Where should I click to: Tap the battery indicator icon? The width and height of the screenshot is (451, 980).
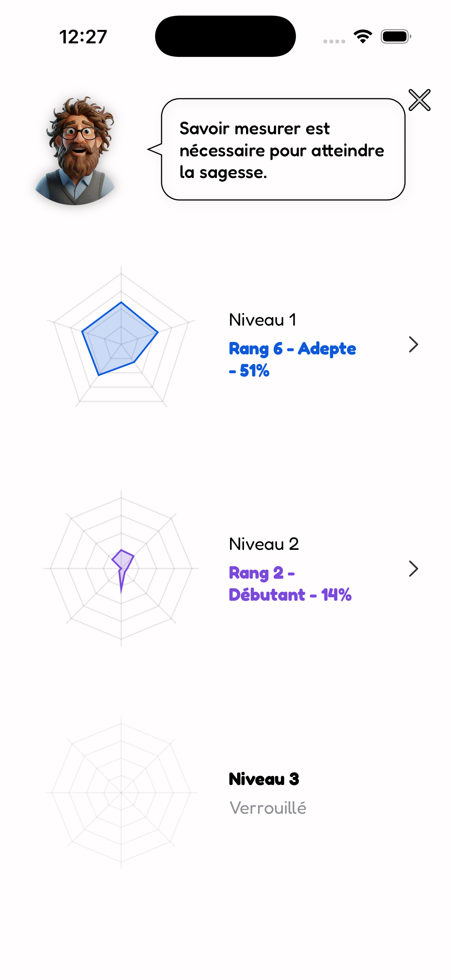[395, 37]
